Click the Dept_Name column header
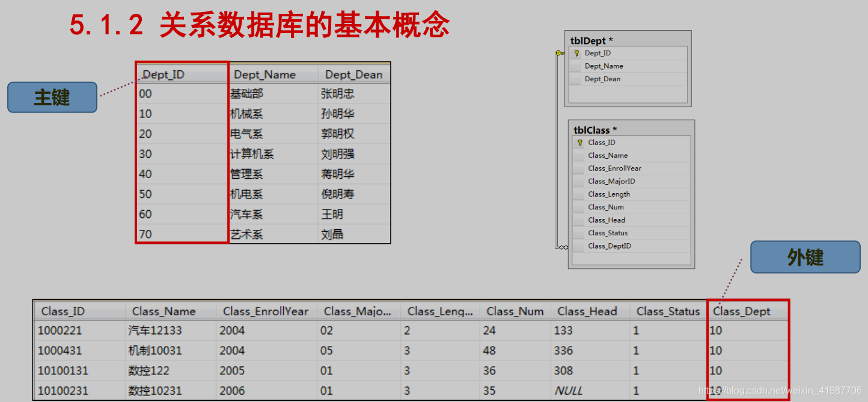Viewport: 868px width, 402px height. click(x=274, y=74)
